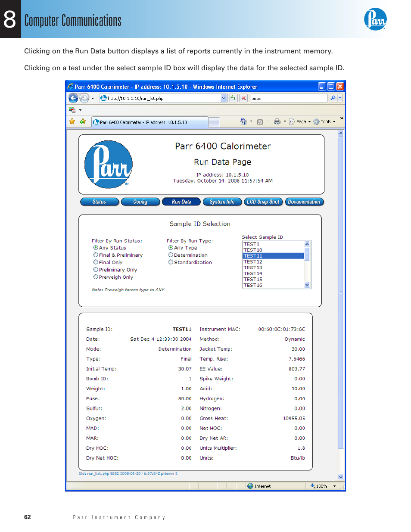This screenshot has height=532, width=411.
Task: Click the toolbar icon below the Back button
Action: coord(72,110)
